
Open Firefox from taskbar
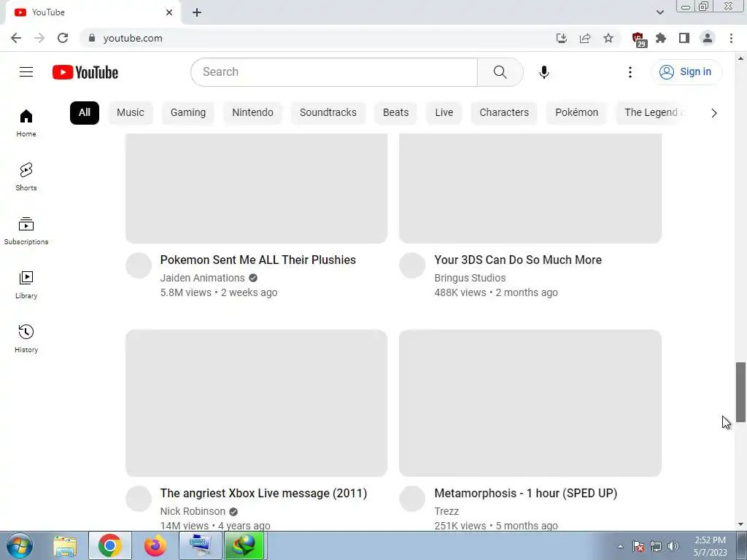pos(155,545)
